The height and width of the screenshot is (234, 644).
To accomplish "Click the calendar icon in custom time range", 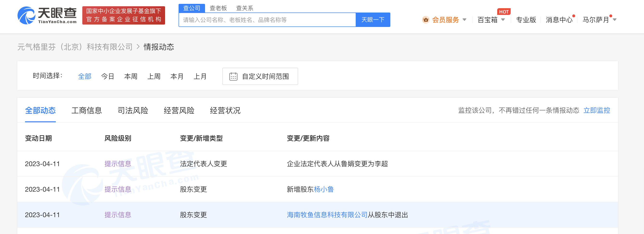I will point(233,76).
